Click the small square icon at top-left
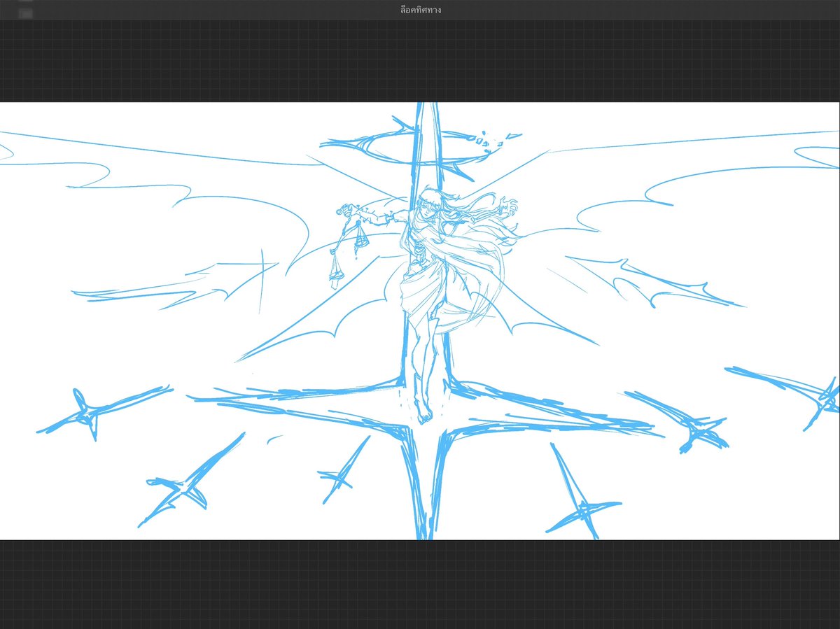The width and height of the screenshot is (840, 629). 26,13
